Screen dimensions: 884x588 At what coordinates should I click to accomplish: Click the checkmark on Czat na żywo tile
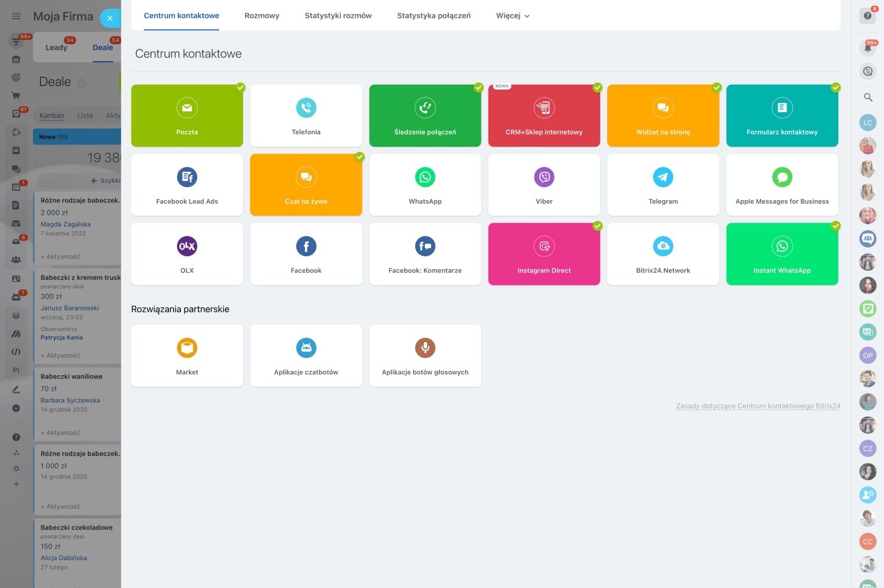tap(360, 157)
